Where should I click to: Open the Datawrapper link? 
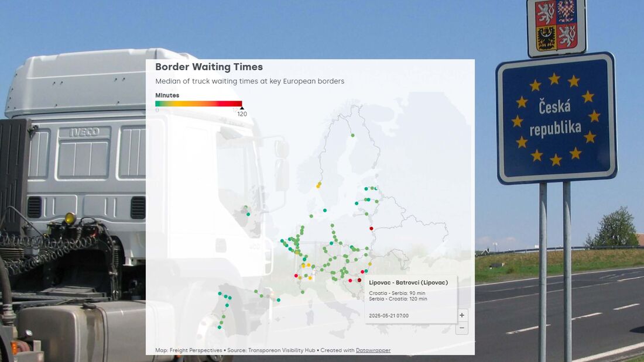click(374, 350)
